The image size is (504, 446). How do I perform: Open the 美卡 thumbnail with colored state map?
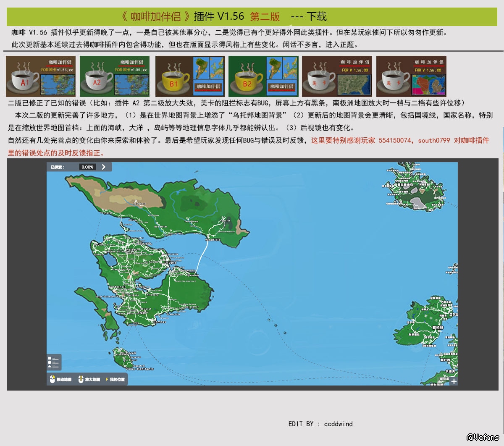411,76
